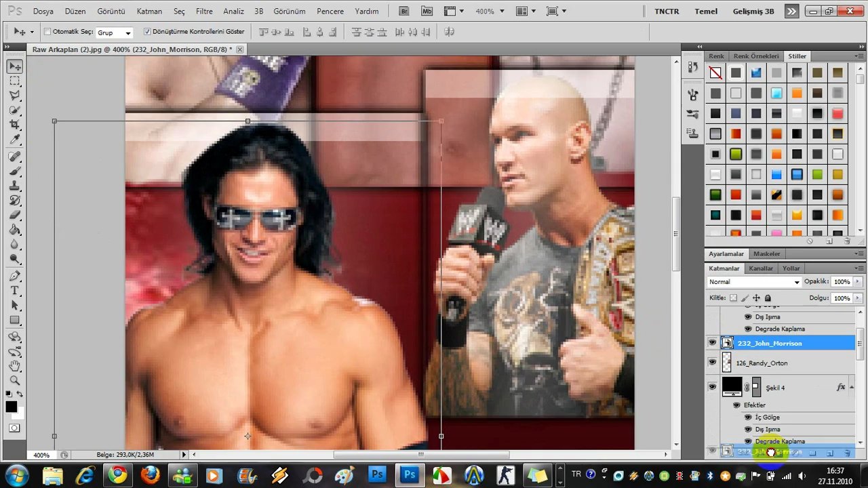Select the Spot Healing Brush tool
Image resolution: width=868 pixels, height=488 pixels.
click(15, 157)
